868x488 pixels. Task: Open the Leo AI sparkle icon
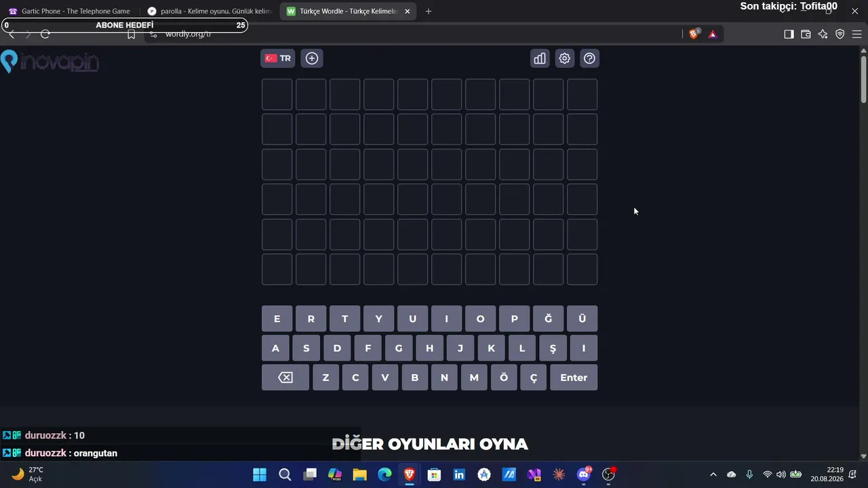pos(823,34)
